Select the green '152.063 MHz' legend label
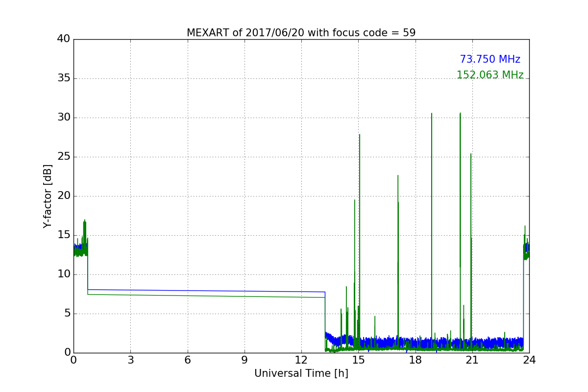Screen dimensions: 588x392 [x=490, y=75]
